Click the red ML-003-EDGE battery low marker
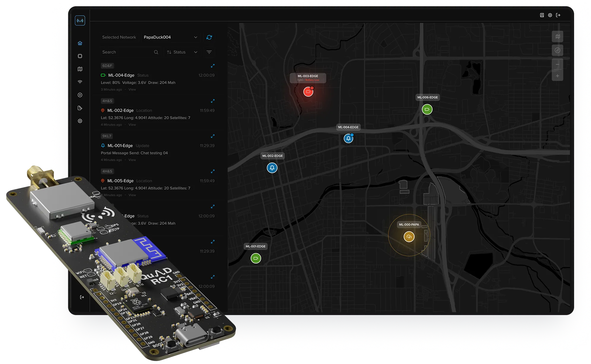The width and height of the screenshot is (591, 364). pyautogui.click(x=308, y=92)
